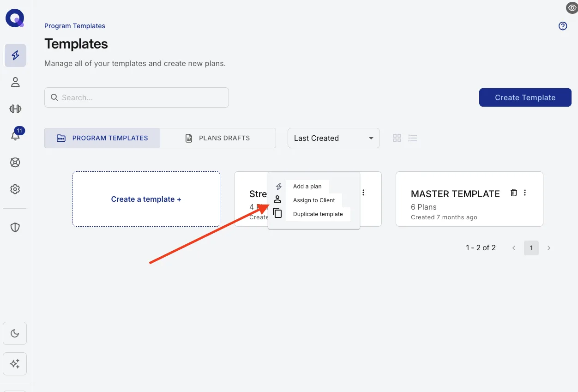
Task: Open the dumbbell exercises section
Action: [15, 109]
